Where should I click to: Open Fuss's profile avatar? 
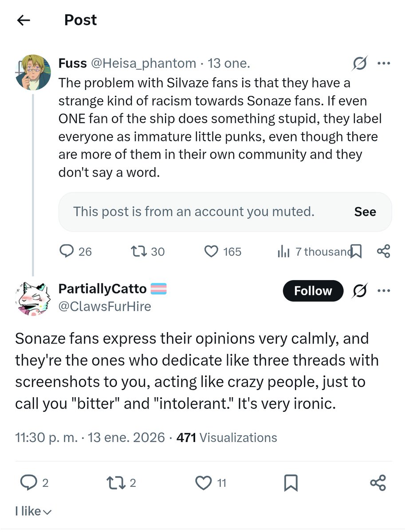pyautogui.click(x=33, y=72)
